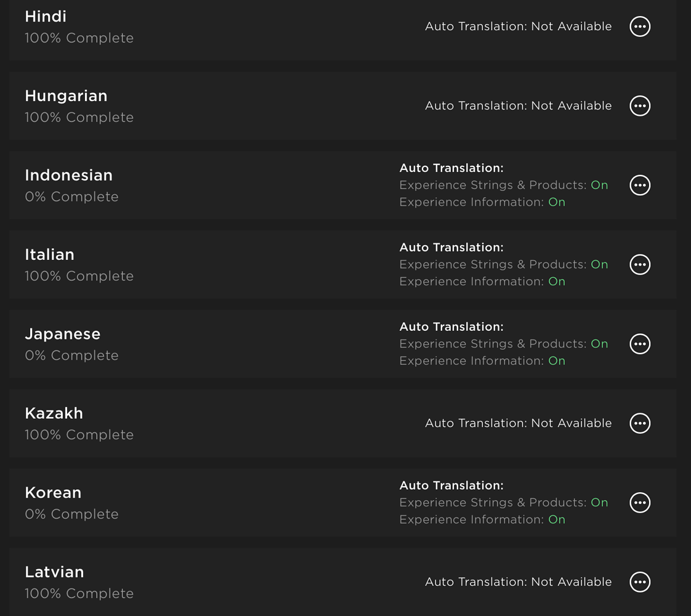Image resolution: width=691 pixels, height=616 pixels.
Task: Open the options menu for Korean
Action: point(640,503)
